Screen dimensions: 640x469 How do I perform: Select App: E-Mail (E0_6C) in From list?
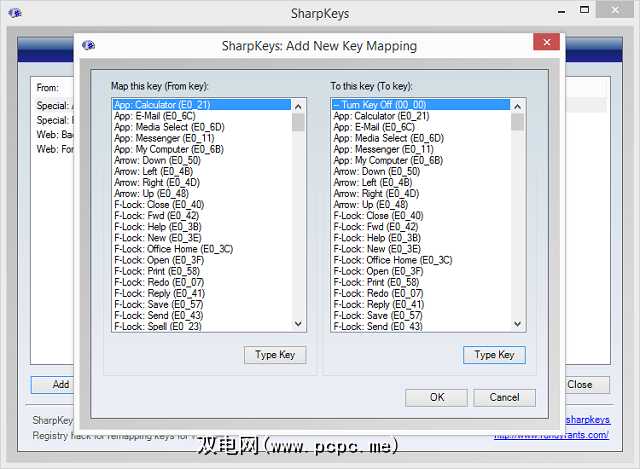coord(202,116)
